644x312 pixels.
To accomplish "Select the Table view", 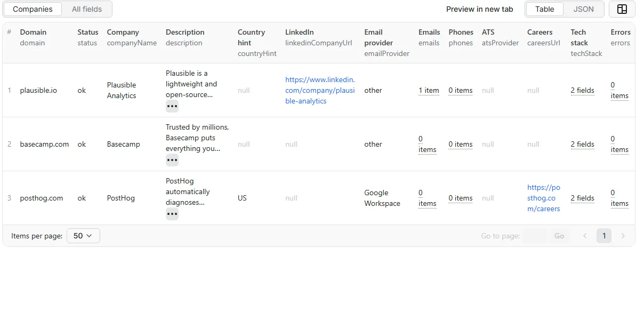I will click(544, 9).
